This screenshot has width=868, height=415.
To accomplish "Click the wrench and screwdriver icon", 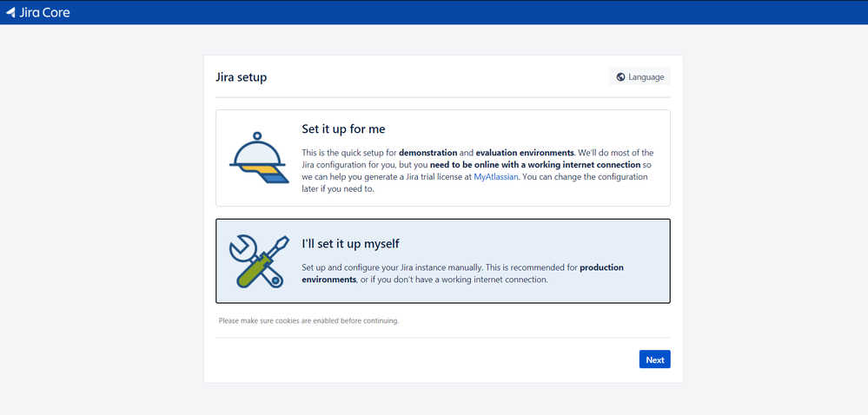I will pyautogui.click(x=259, y=261).
